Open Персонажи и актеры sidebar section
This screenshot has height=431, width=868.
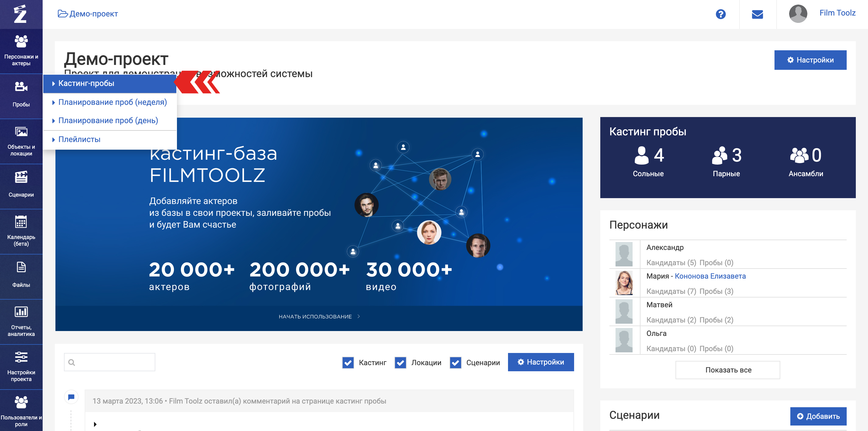[x=21, y=51]
